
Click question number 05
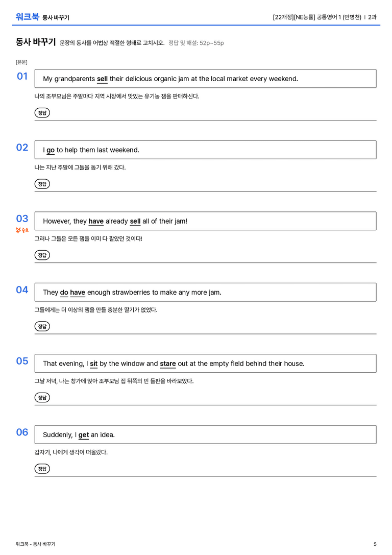click(x=22, y=360)
